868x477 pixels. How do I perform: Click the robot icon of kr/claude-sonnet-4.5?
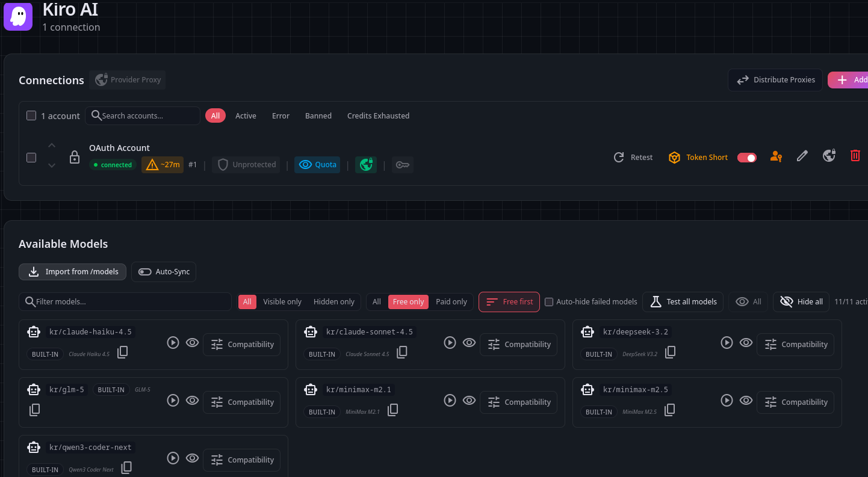tap(311, 332)
